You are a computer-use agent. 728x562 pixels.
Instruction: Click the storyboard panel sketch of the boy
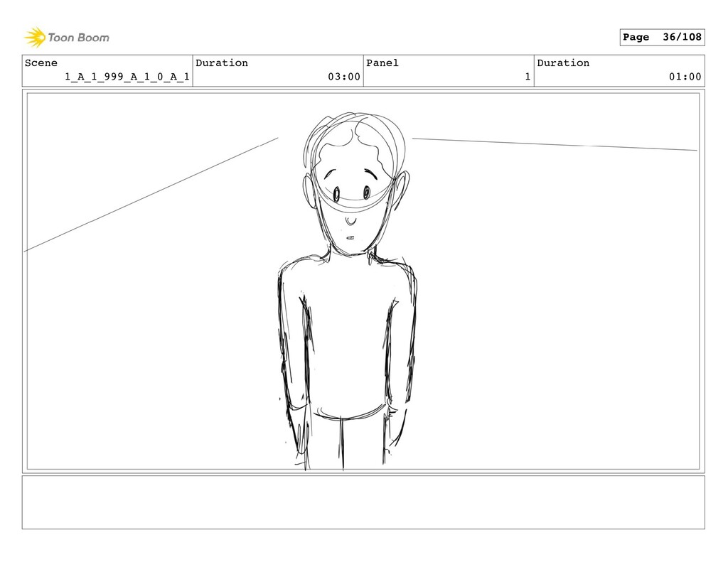point(363,281)
